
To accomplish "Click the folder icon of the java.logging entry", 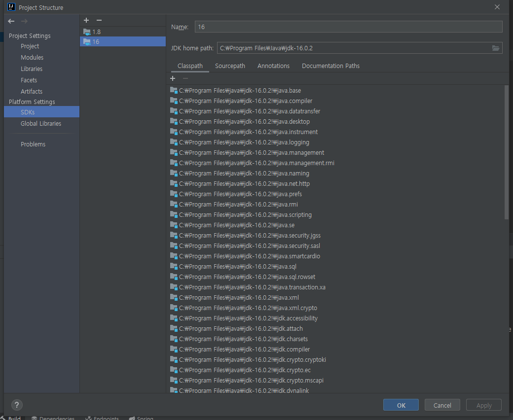I will coord(174,142).
